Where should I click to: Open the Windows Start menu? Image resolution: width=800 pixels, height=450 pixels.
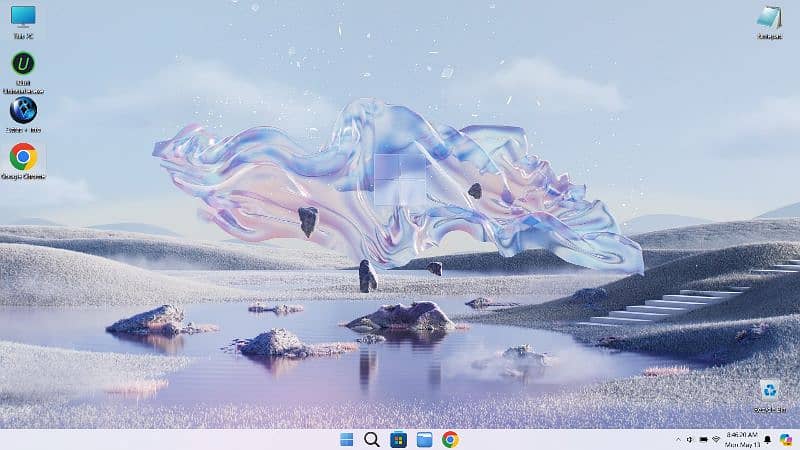(346, 439)
